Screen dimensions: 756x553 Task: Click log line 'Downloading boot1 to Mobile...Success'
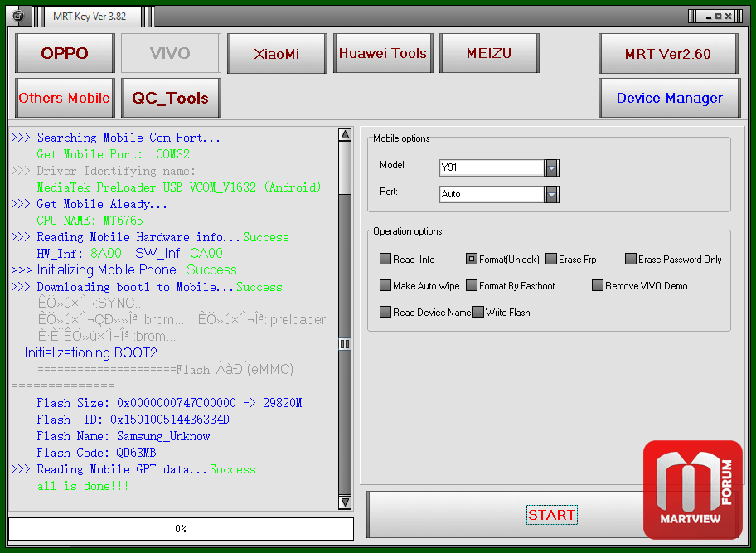coord(147,288)
